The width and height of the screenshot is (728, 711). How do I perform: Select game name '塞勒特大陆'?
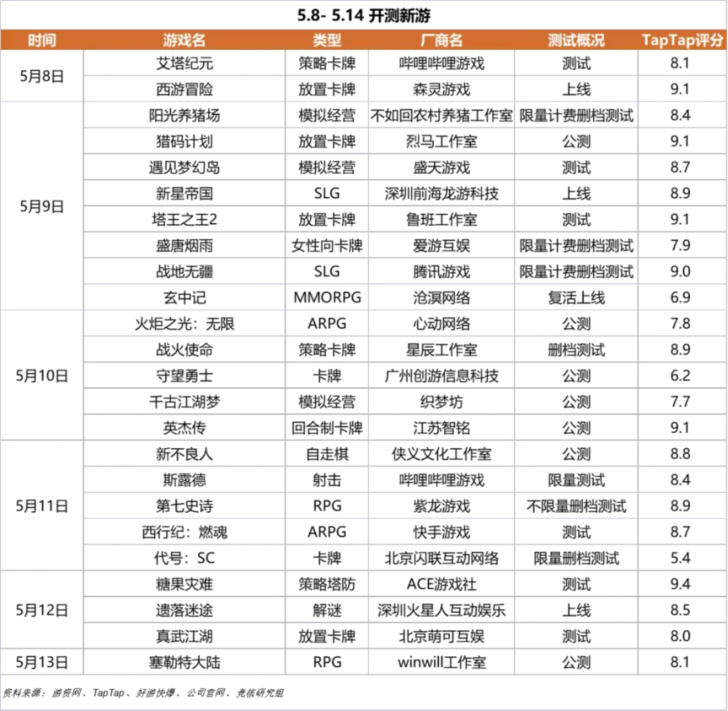184,662
